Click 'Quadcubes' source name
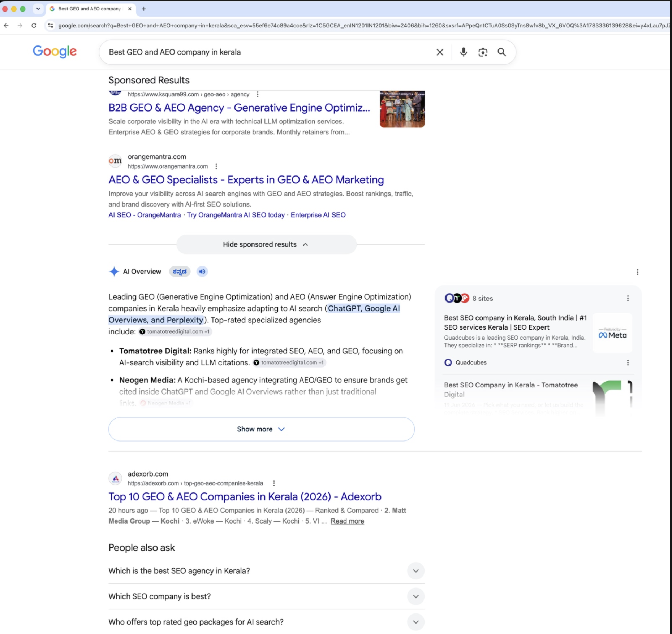 point(471,362)
